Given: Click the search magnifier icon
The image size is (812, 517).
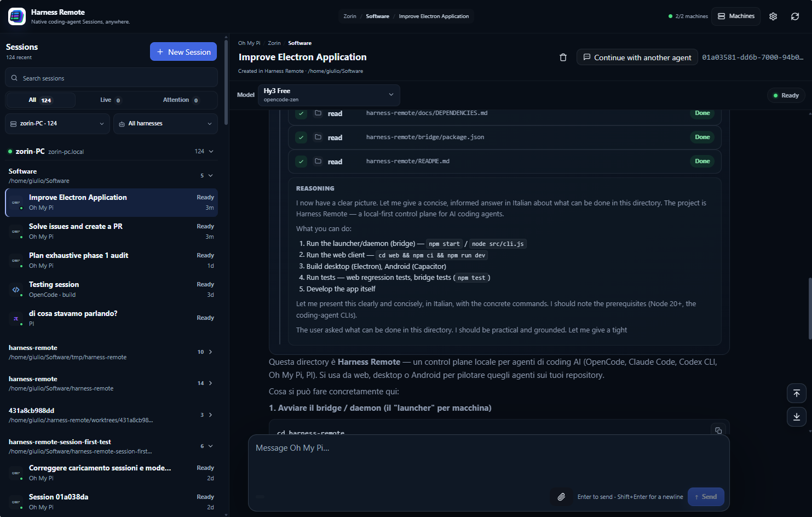Looking at the screenshot, I should click(x=14, y=78).
